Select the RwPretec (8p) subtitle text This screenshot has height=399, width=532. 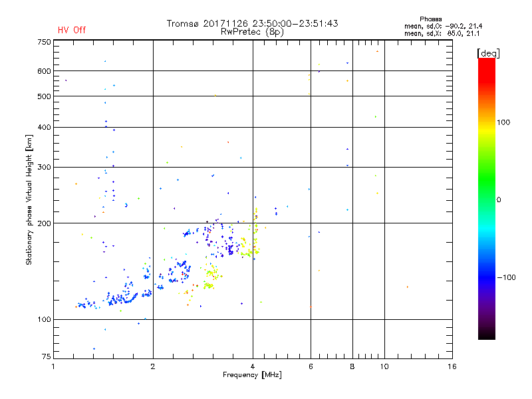pyautogui.click(x=252, y=31)
